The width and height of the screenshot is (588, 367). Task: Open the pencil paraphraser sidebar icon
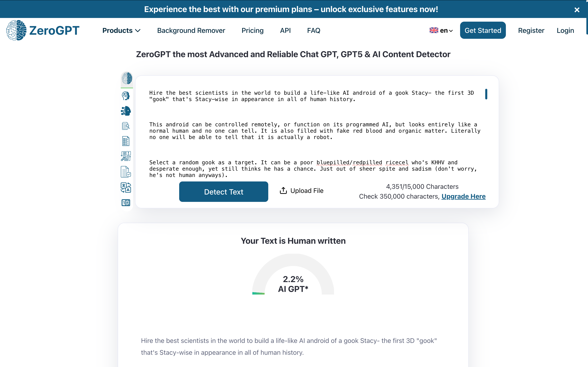click(126, 156)
